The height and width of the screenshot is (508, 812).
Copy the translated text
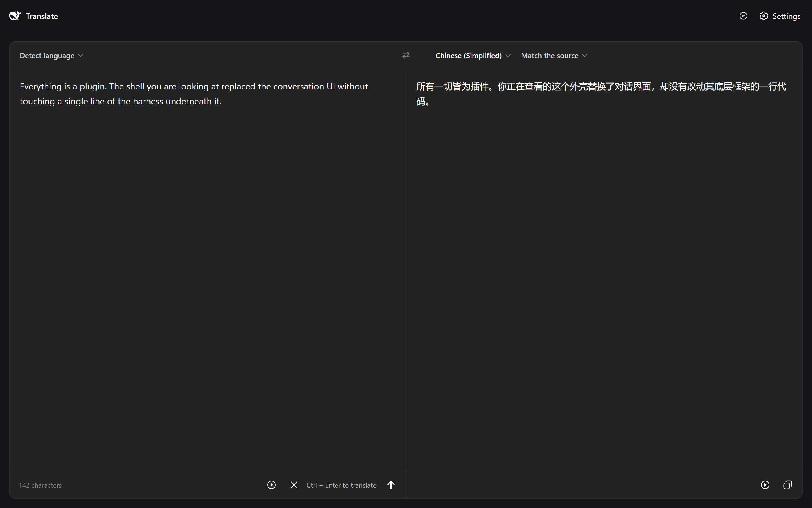click(x=787, y=485)
